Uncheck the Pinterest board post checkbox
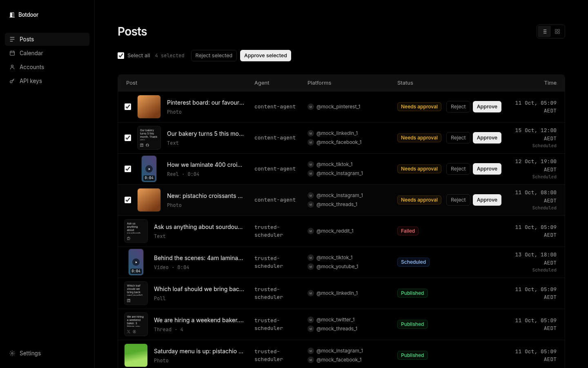This screenshot has width=588, height=368. 128,107
